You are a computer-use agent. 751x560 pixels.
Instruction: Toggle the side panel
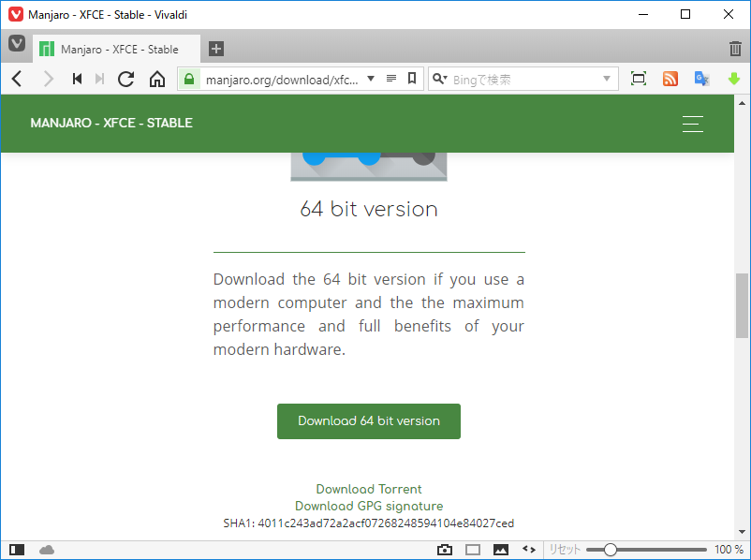pyautogui.click(x=17, y=550)
